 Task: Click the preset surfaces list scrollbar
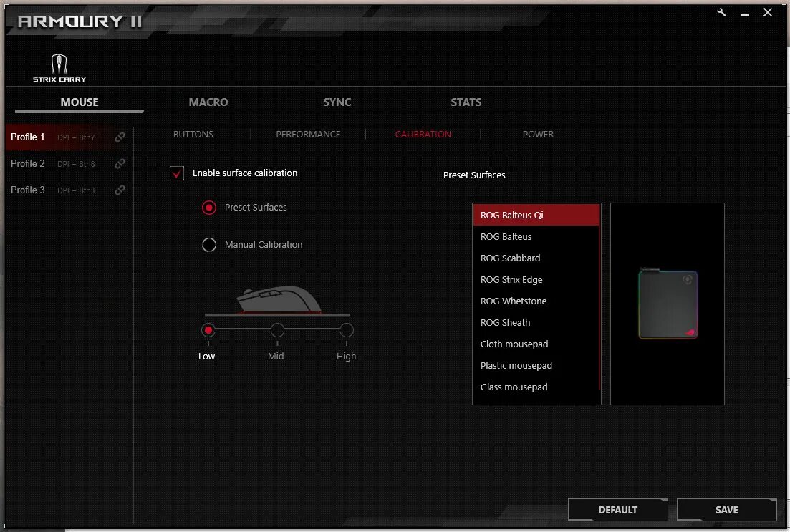pos(599,297)
